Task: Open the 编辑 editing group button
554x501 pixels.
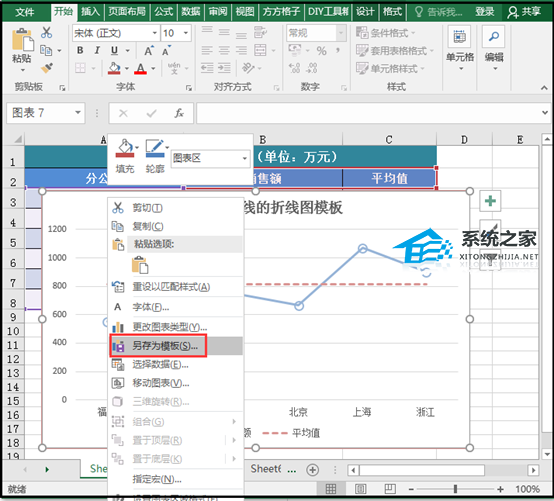Action: tap(494, 48)
